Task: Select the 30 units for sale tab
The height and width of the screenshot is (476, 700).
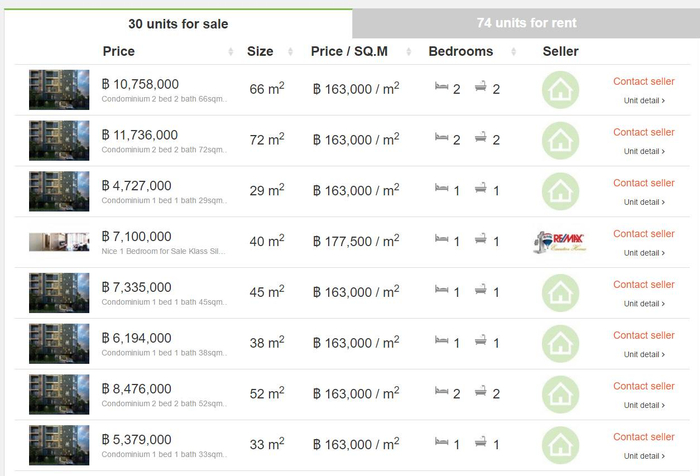Action: 178,23
